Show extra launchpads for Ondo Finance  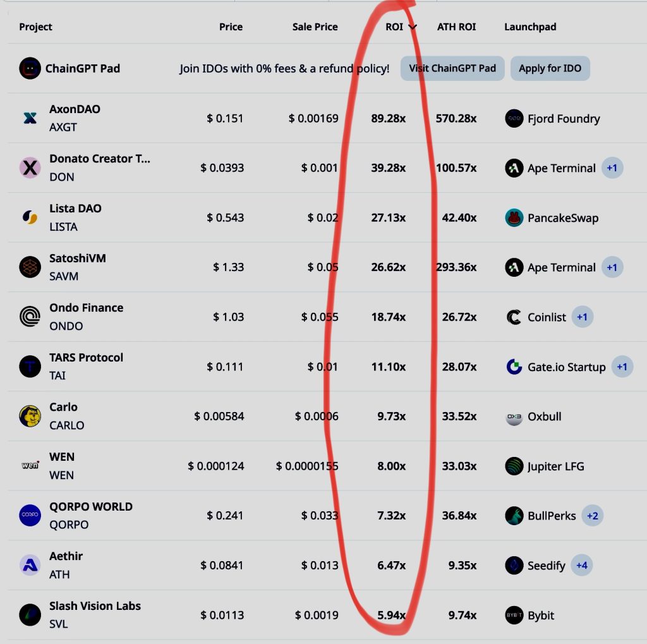click(582, 317)
